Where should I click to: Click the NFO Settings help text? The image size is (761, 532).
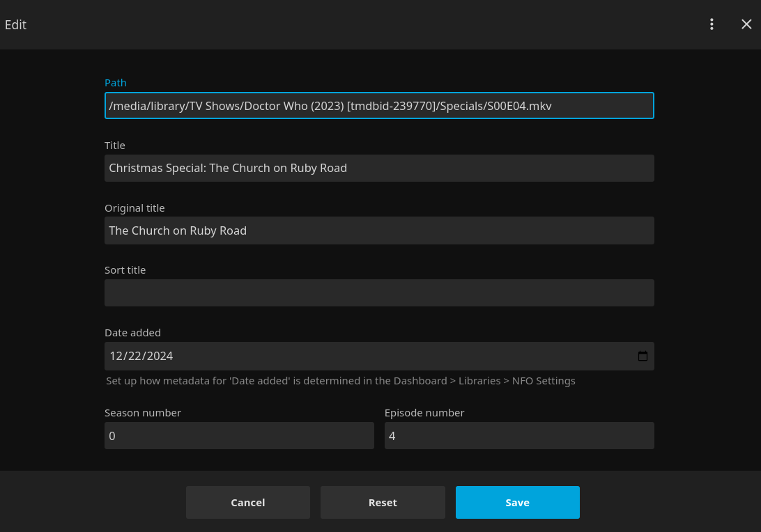tap(340, 381)
